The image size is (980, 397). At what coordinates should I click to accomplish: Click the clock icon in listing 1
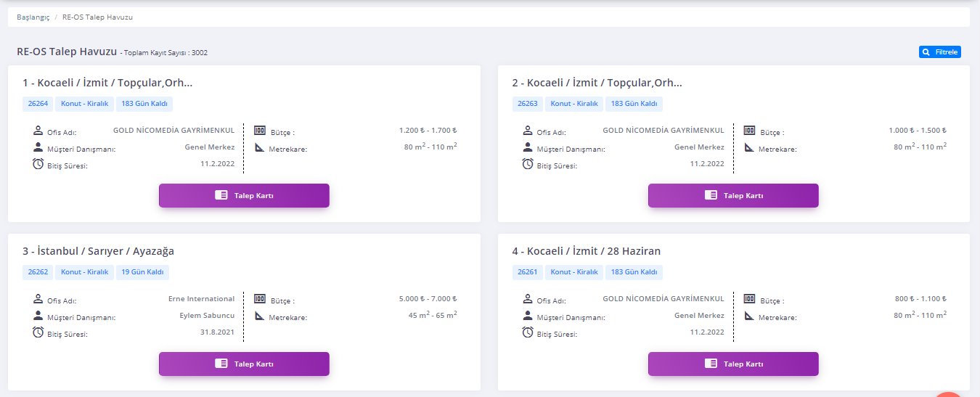pos(38,164)
